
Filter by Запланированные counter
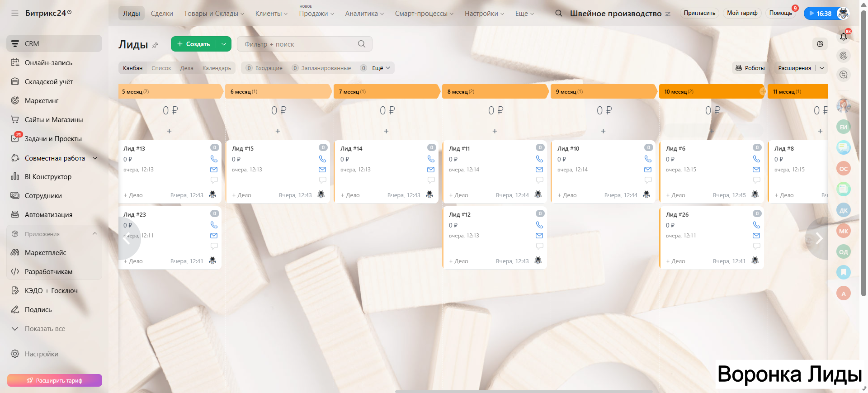(321, 68)
